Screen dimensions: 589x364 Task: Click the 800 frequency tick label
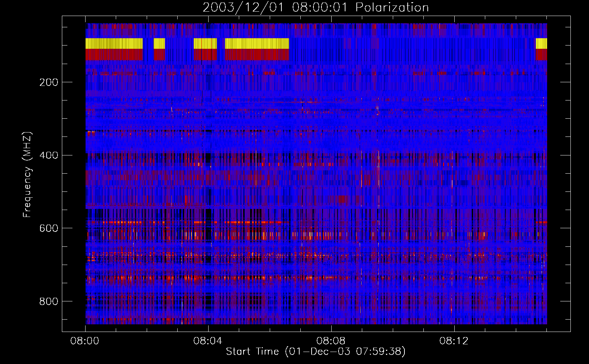tap(49, 301)
